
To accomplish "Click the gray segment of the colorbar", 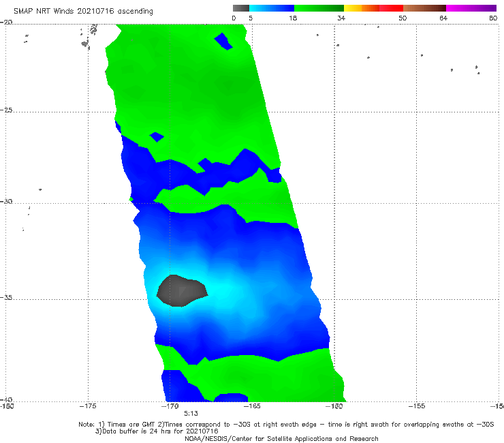I will (x=240, y=8).
